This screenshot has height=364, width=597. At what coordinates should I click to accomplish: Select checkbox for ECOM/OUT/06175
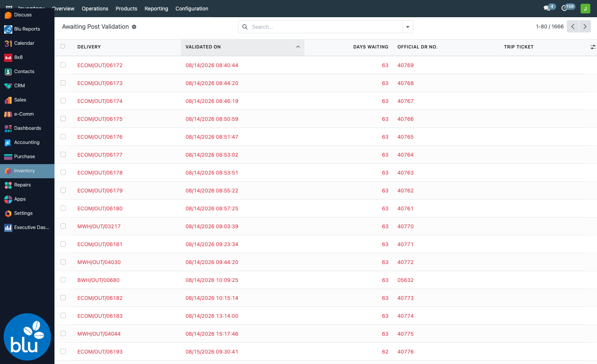pyautogui.click(x=63, y=119)
